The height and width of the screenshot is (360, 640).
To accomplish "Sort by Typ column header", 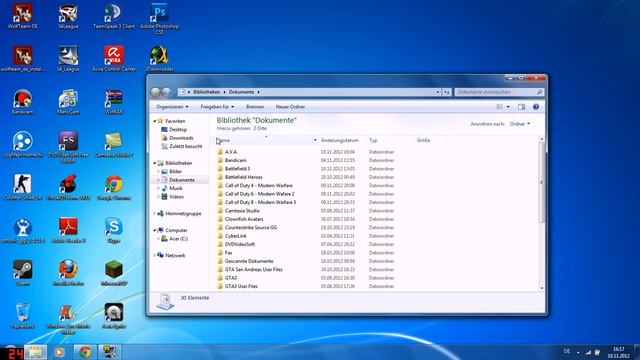I will pyautogui.click(x=373, y=140).
